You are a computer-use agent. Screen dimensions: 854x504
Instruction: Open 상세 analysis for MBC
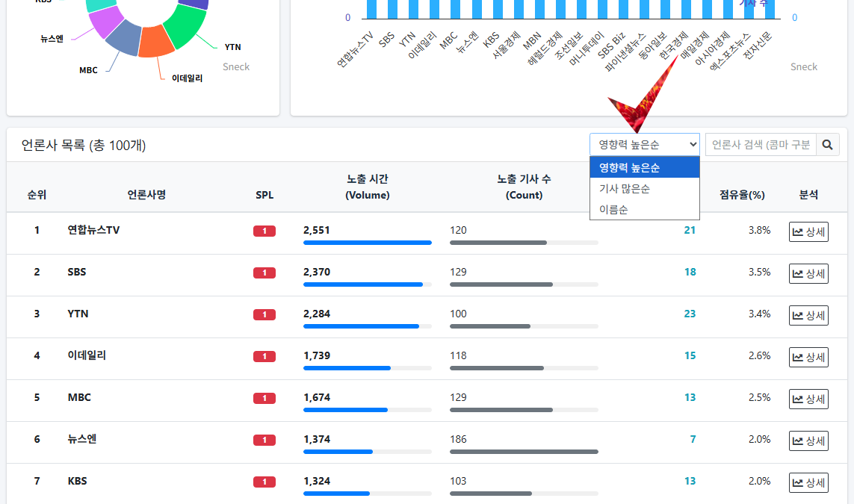[808, 399]
